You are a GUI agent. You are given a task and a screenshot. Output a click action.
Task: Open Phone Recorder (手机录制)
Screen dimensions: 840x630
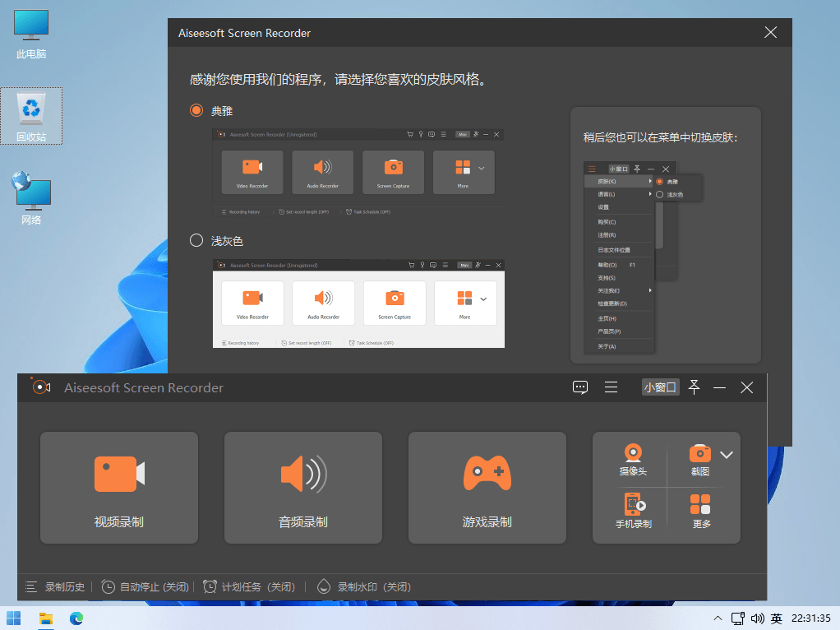(x=633, y=511)
